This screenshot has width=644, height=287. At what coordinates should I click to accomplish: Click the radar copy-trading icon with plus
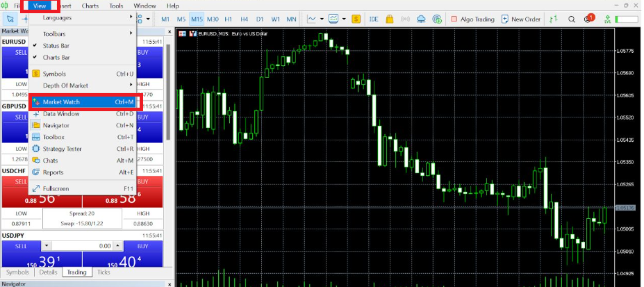pos(437,19)
